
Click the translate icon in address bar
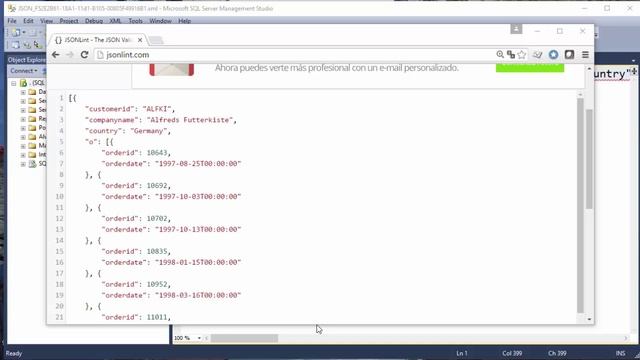coord(511,55)
